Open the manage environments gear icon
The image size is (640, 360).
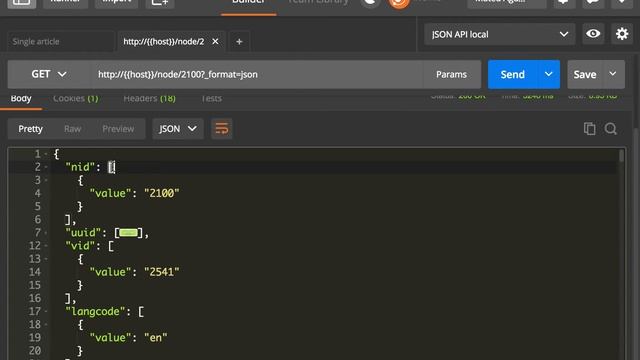pos(622,34)
